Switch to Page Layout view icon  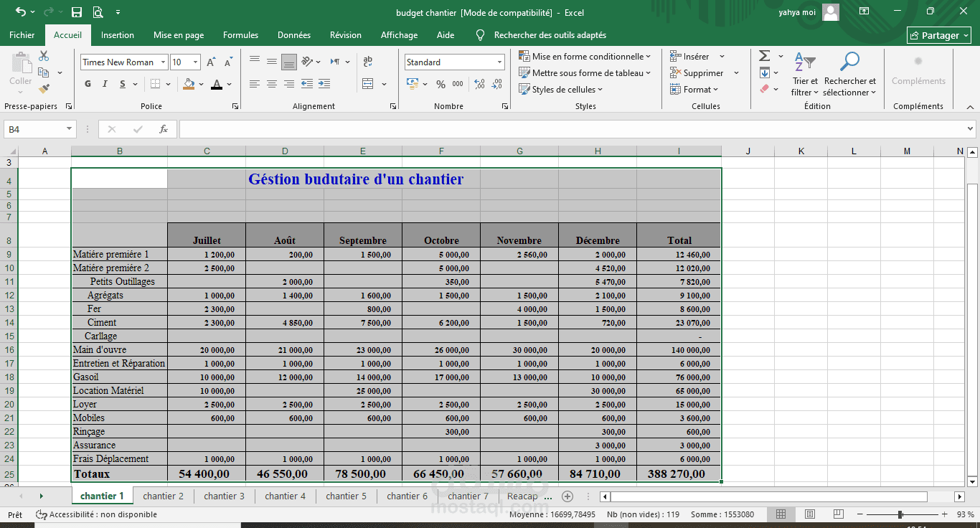pos(809,514)
